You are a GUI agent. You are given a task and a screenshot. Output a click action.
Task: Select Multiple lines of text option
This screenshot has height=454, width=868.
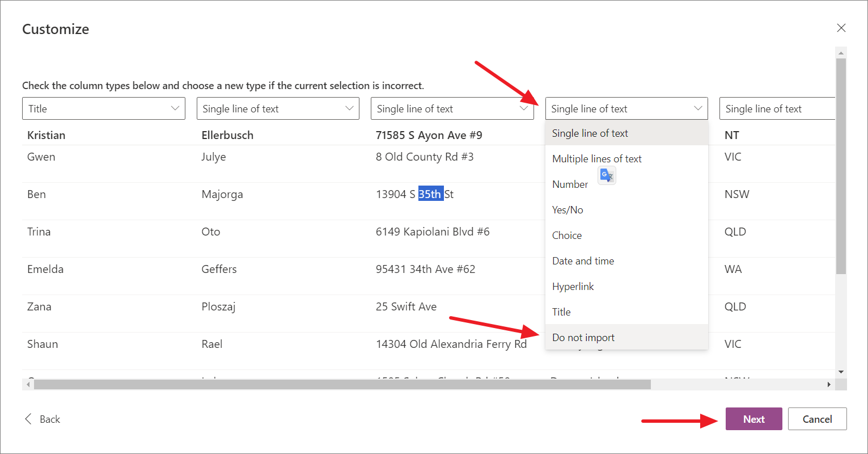coord(626,159)
